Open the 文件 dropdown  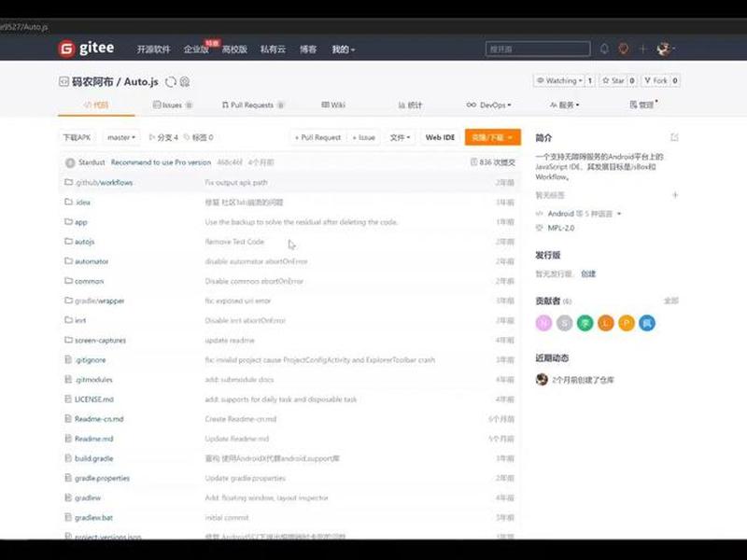(400, 137)
